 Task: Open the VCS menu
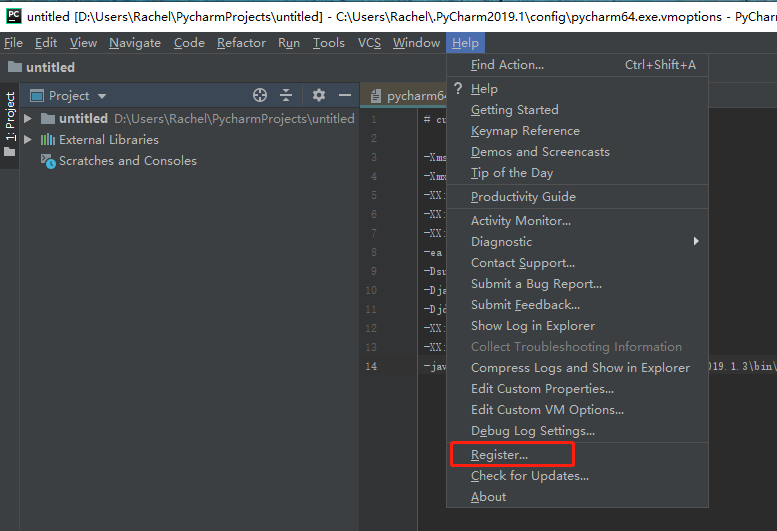point(369,43)
